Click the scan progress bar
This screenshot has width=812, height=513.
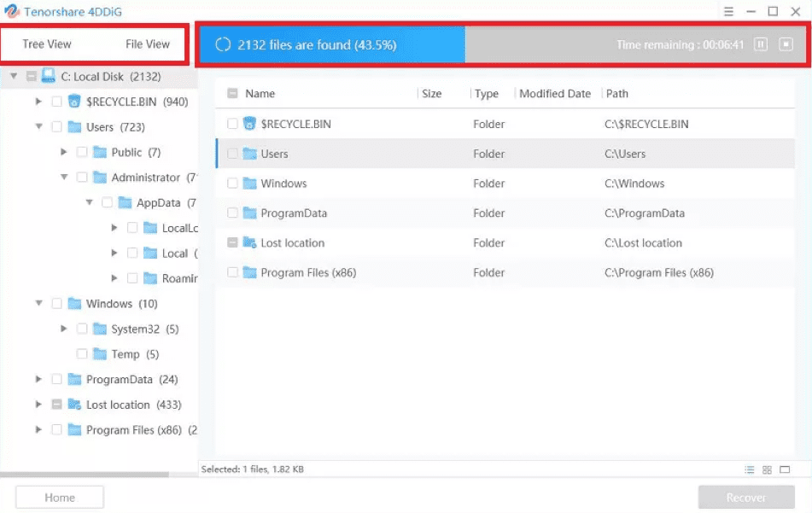(x=504, y=44)
